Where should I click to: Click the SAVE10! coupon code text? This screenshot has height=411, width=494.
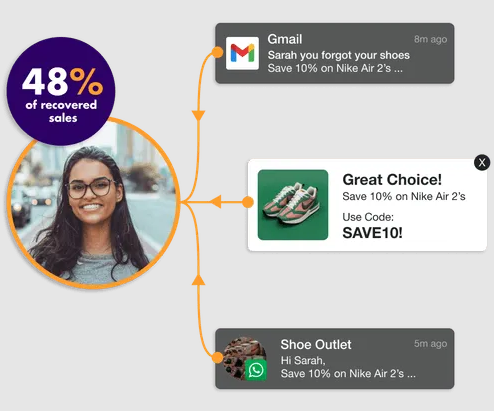(x=372, y=233)
